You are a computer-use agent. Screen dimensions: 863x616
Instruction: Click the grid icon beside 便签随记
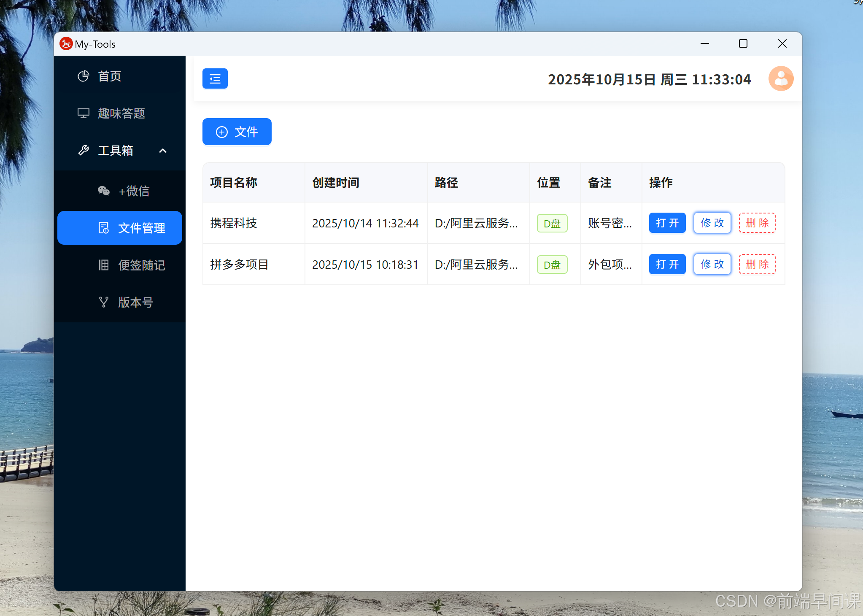coord(104,265)
